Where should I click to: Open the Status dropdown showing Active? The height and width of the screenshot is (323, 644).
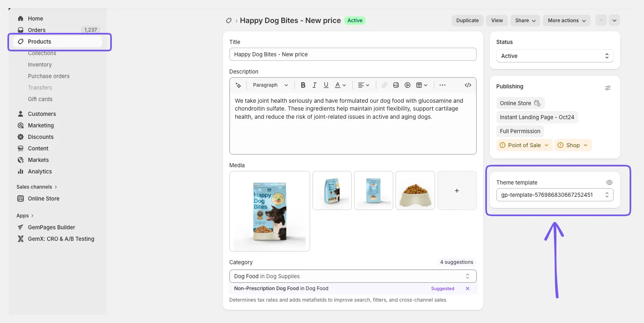(x=555, y=56)
